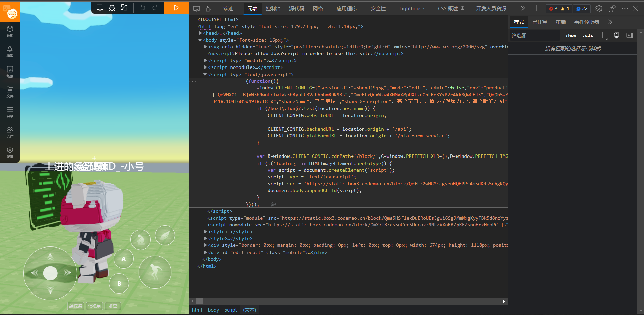The width and height of the screenshot is (644, 315).
Task: Show more styles pane tabs
Action: (x=610, y=22)
